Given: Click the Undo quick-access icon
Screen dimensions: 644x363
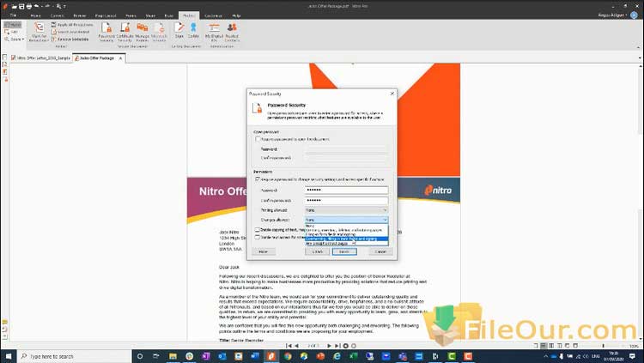Looking at the screenshot, I should 37,7.
